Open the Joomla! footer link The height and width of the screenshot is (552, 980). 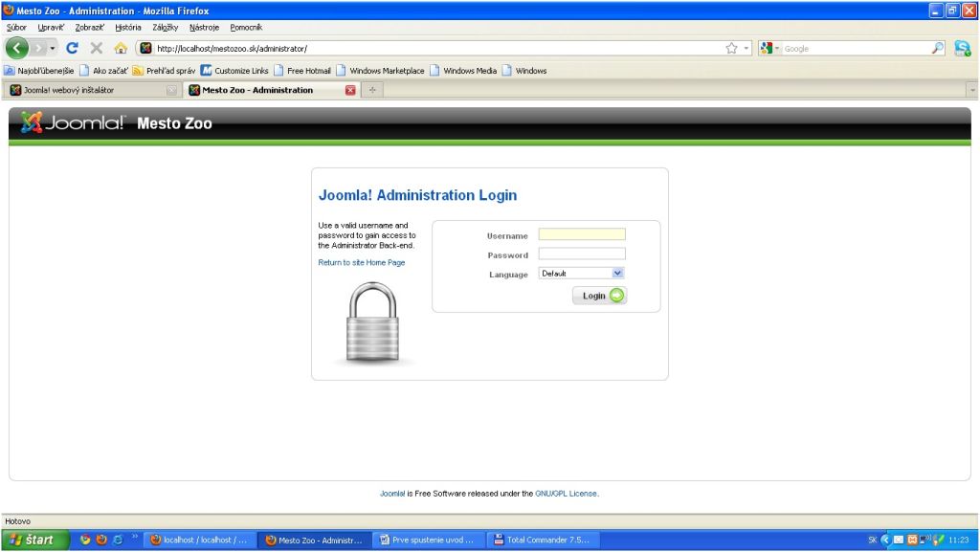pos(392,494)
